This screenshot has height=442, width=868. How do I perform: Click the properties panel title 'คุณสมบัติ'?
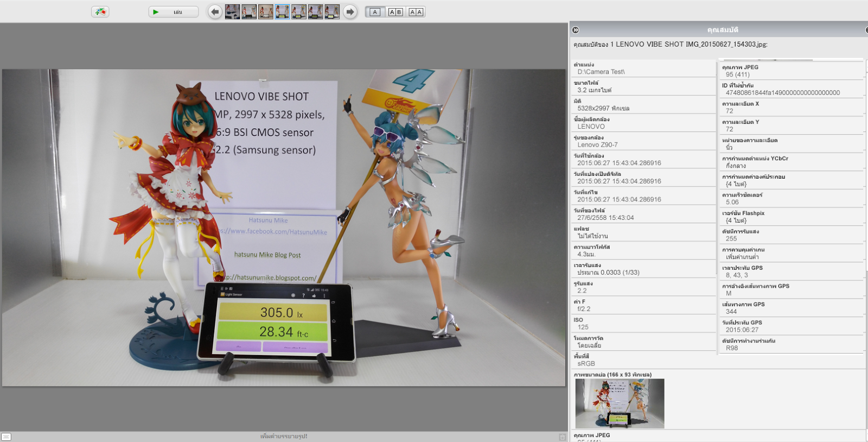tap(722, 30)
